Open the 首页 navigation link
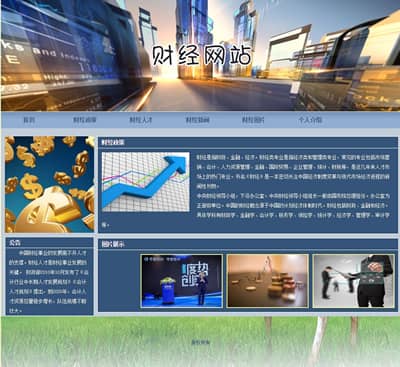This screenshot has height=367, width=400. pyautogui.click(x=29, y=120)
